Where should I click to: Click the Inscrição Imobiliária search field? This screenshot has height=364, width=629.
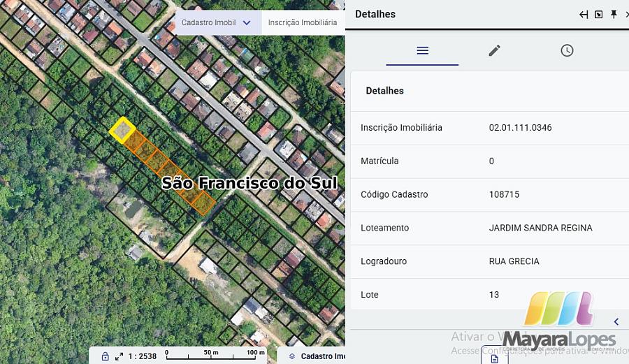[x=303, y=22]
